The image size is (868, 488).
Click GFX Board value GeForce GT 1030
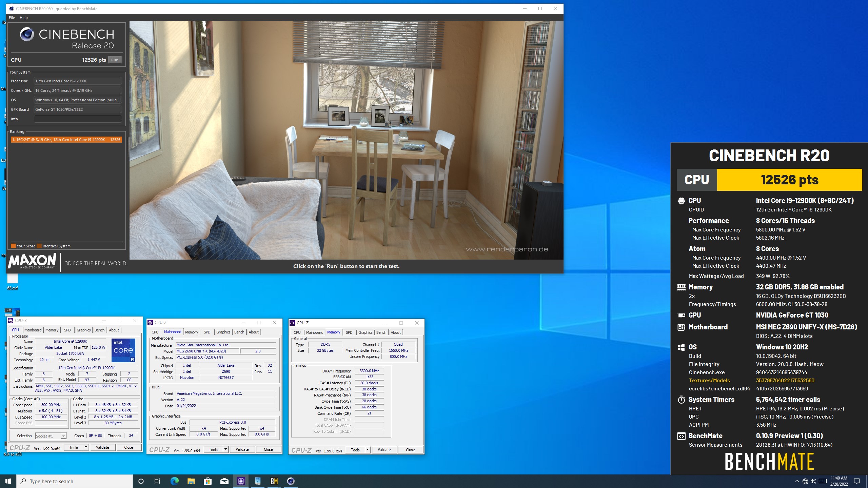pyautogui.click(x=78, y=109)
